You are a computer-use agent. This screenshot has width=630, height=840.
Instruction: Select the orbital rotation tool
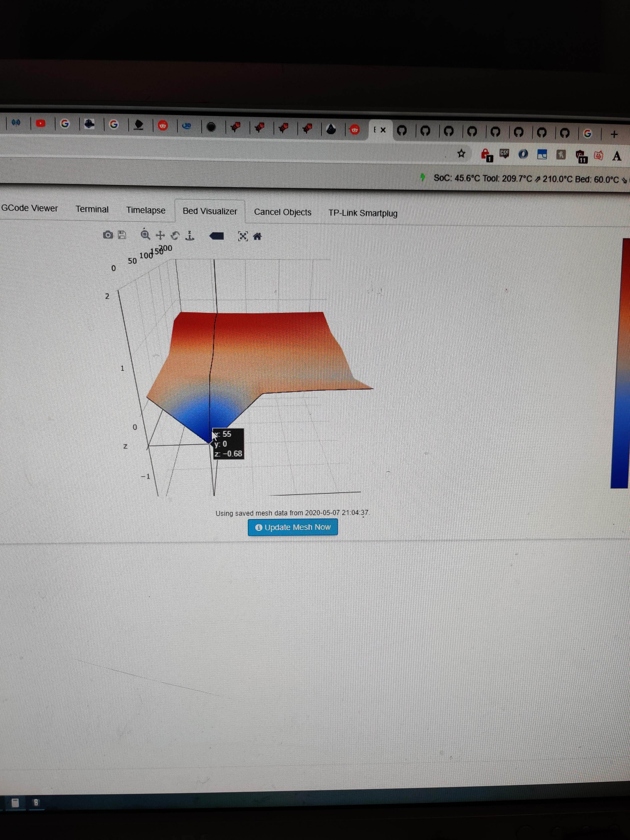coord(175,236)
